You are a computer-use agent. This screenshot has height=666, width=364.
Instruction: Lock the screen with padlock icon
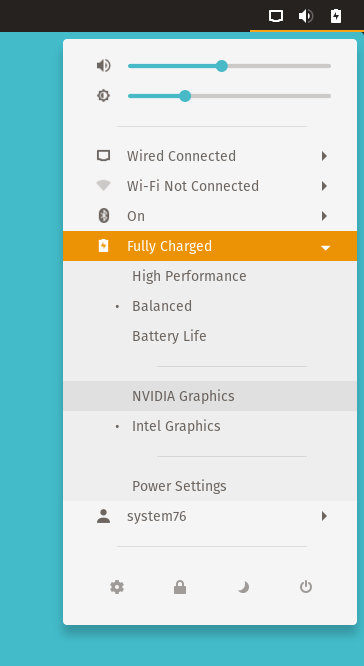[x=180, y=587]
